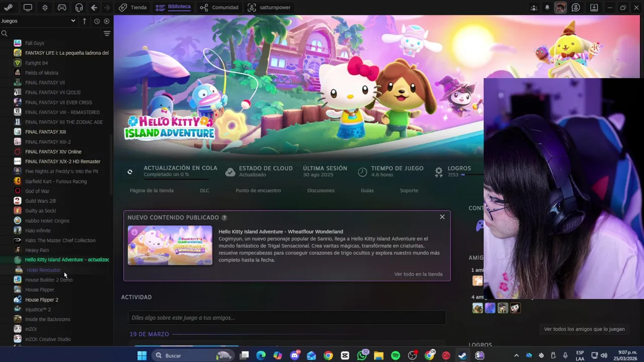Open the account avatar menu
Screen dimensions: 644x362
[560, 8]
